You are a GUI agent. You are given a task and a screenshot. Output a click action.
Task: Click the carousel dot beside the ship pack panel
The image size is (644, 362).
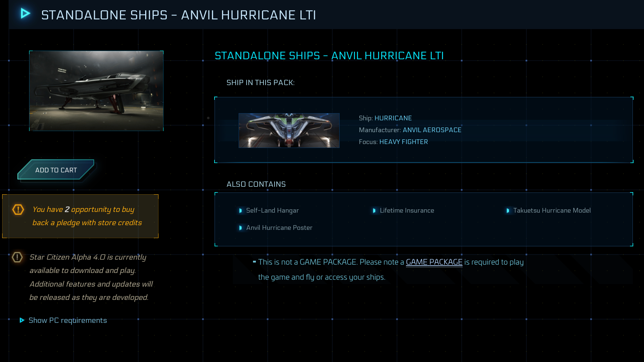(208, 117)
